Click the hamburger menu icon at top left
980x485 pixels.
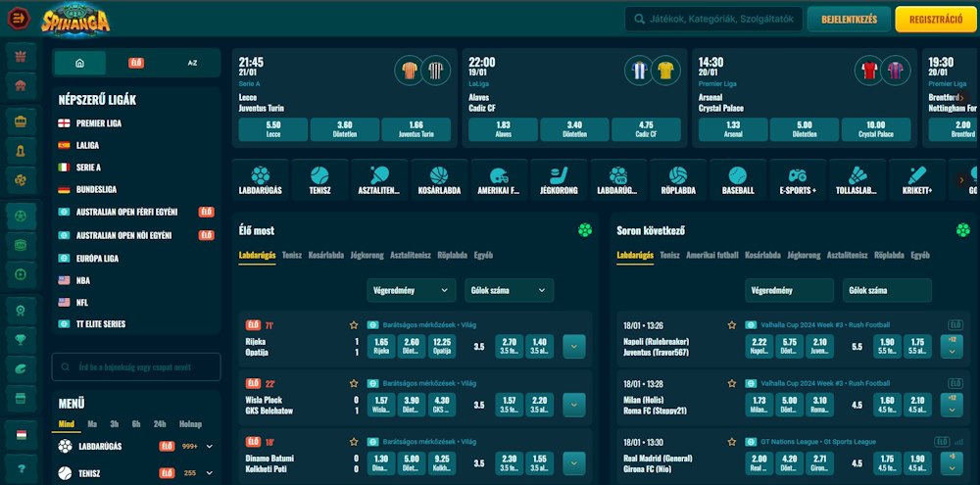pyautogui.click(x=19, y=19)
